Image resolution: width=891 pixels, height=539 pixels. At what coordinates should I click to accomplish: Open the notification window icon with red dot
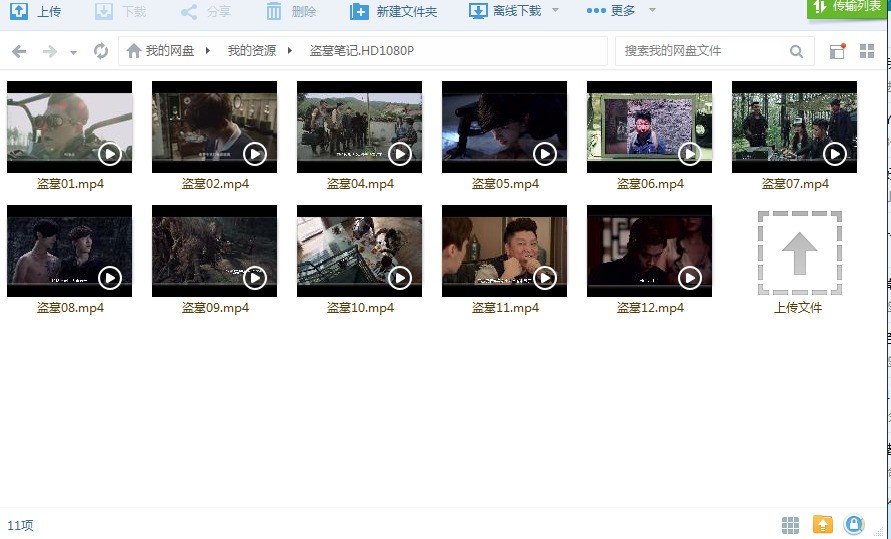coord(837,51)
